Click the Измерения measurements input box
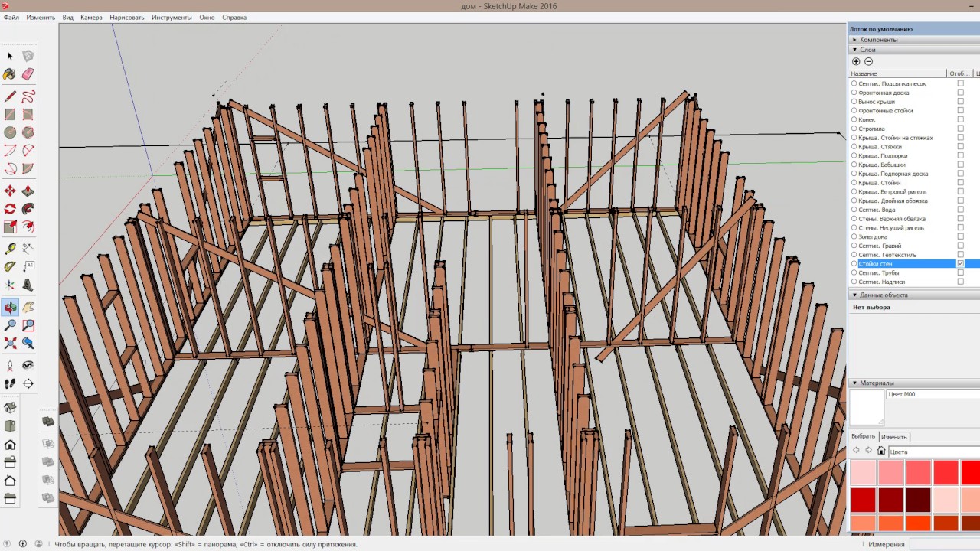This screenshot has height=551, width=980. (944, 544)
